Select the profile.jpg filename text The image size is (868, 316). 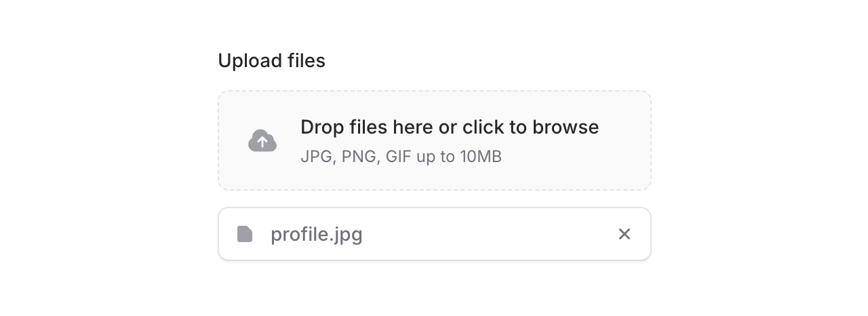tap(316, 235)
